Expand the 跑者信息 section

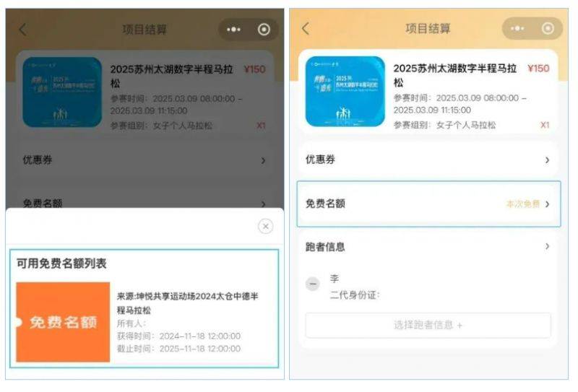point(428,246)
